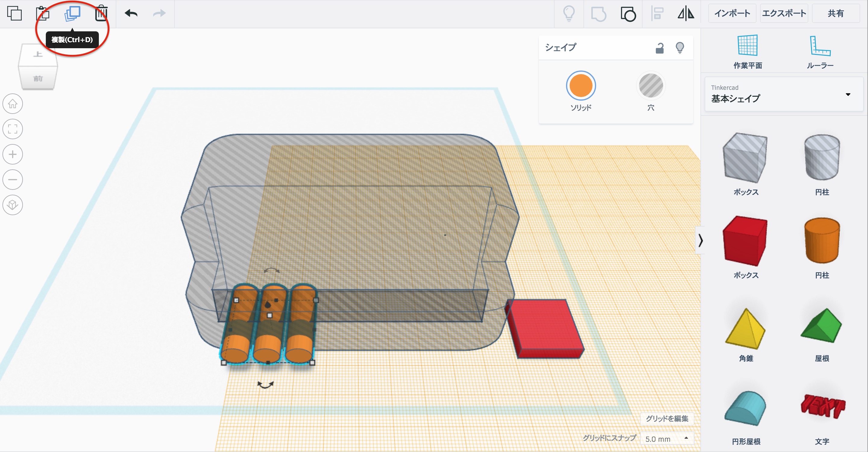
Task: Click the Copy icon in toolbar
Action: pos(14,14)
